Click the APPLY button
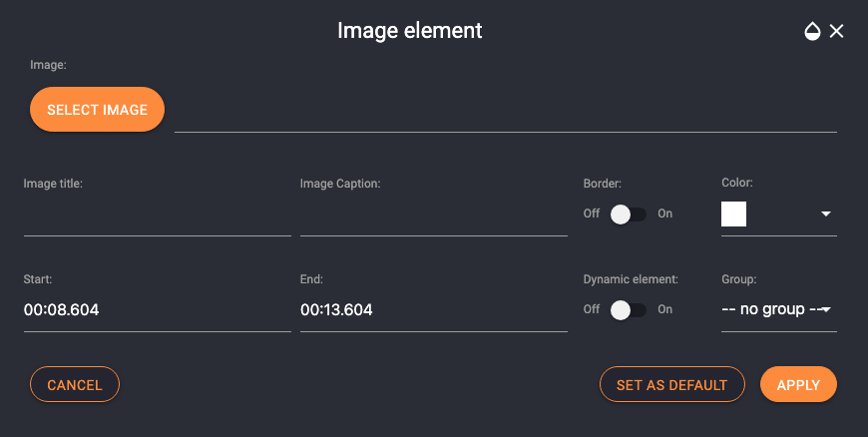Image resolution: width=868 pixels, height=437 pixels. point(798,384)
